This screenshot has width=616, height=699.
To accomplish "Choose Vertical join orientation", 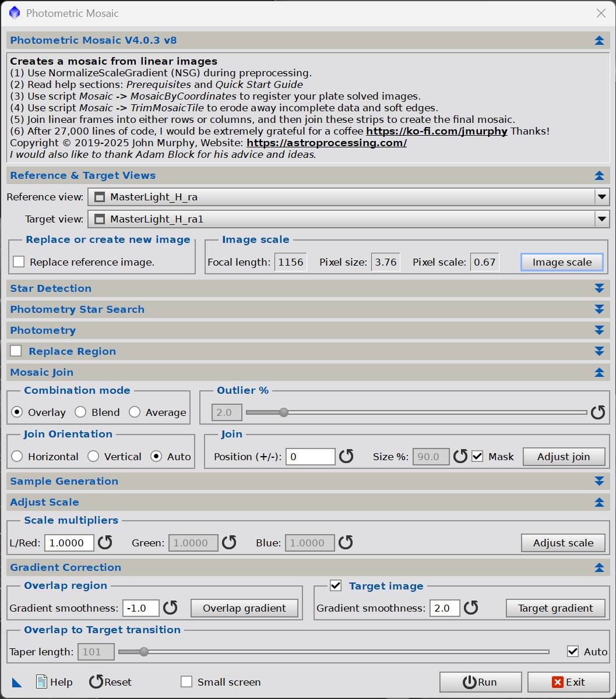I will click(93, 456).
